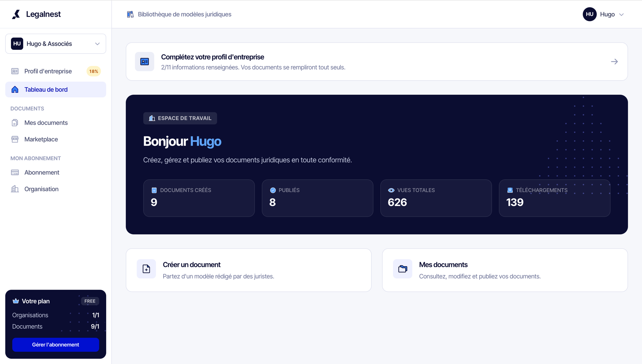Click the Tableau de bord home icon
Screen dimensions: 642x364
15,89
